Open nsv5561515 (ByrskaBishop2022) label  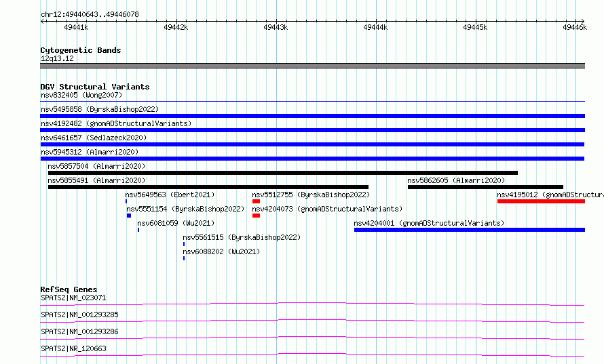tap(242, 237)
